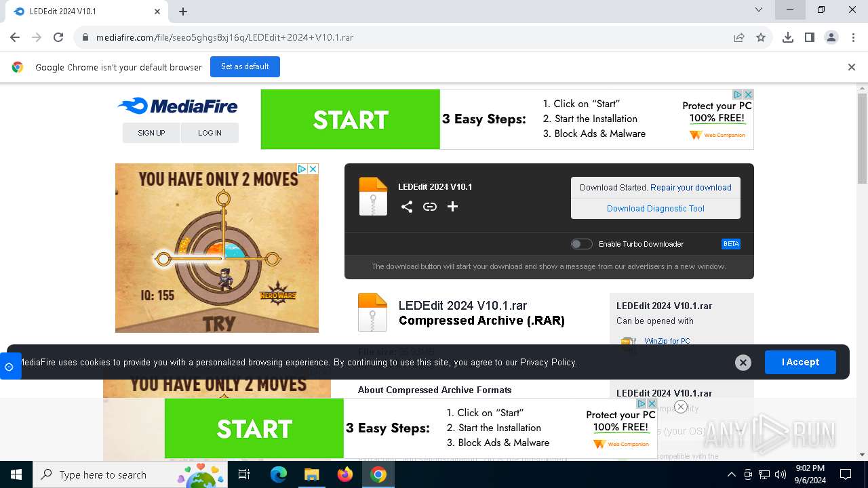Open Chrome three-dot menu
This screenshot has width=868, height=488.
click(x=852, y=37)
